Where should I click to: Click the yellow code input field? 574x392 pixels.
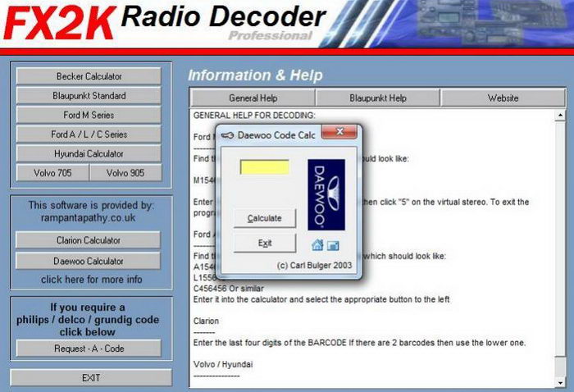[264, 167]
